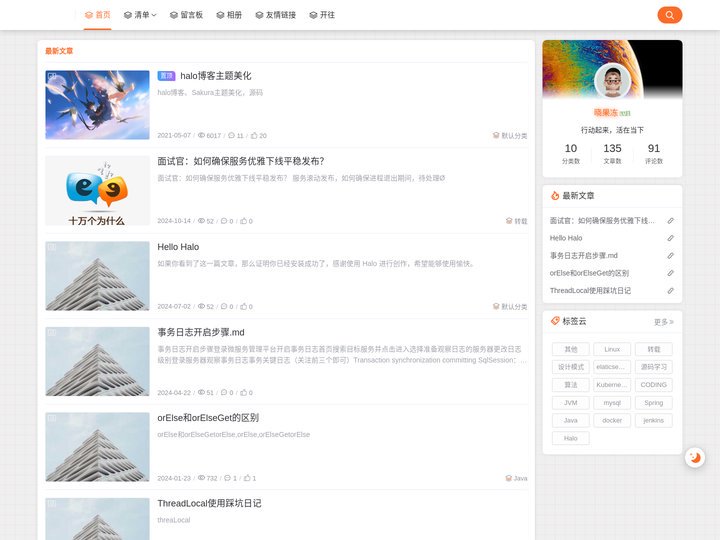Screen dimensions: 720x540
Task: Open article ThreadLocal使用踩坑日记 title
Action: (x=209, y=503)
